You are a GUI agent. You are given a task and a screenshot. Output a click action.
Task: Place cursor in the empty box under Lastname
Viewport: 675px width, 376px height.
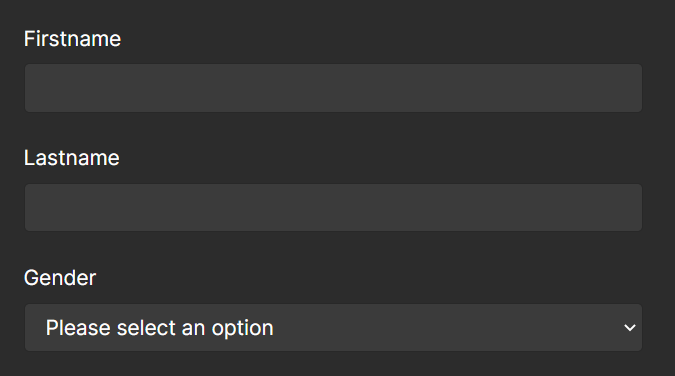point(333,208)
